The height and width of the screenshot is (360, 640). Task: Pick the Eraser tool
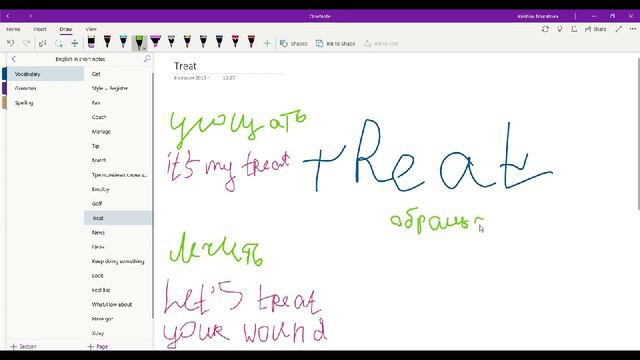coord(91,42)
